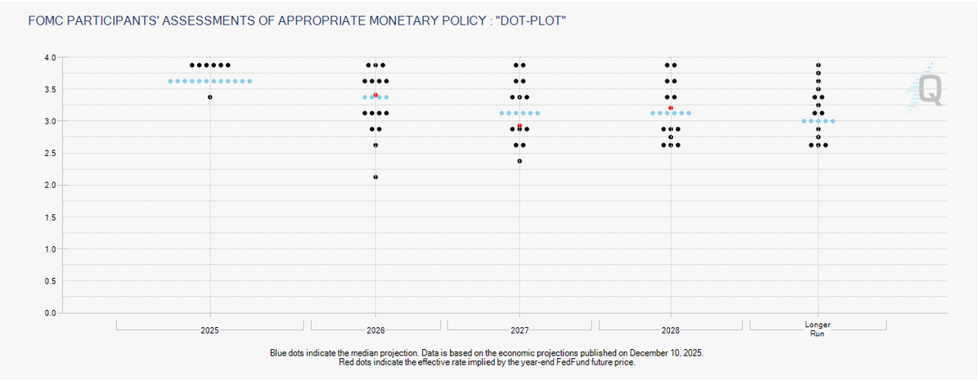Screen dimensions: 980x381
Task: Click the red dots FedFund footnote text
Action: (x=486, y=361)
